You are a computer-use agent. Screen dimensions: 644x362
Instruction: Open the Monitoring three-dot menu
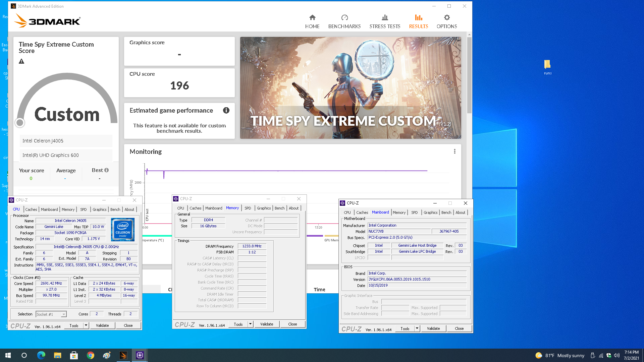[x=454, y=152]
